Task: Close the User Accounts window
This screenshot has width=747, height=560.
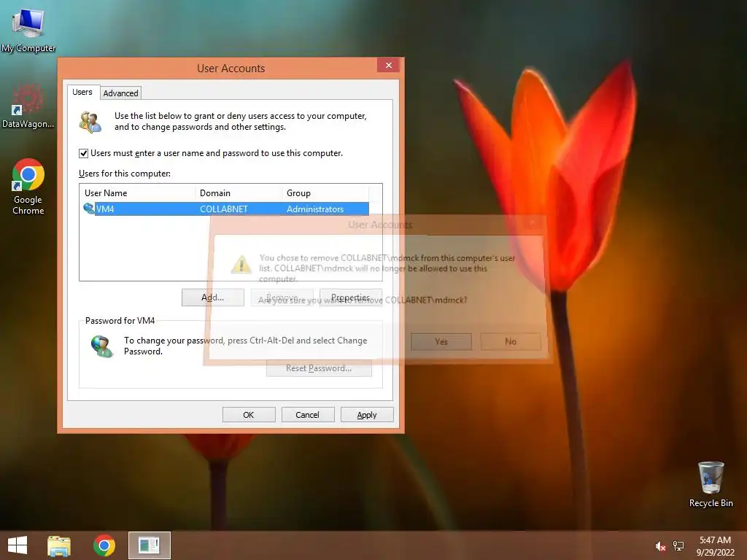Action: pos(389,65)
